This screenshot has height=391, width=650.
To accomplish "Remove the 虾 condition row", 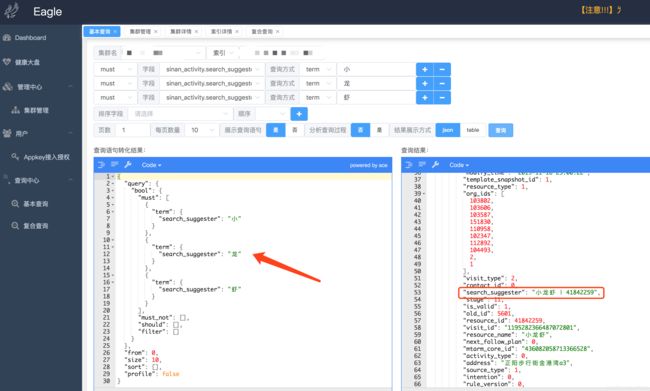I will click(442, 97).
